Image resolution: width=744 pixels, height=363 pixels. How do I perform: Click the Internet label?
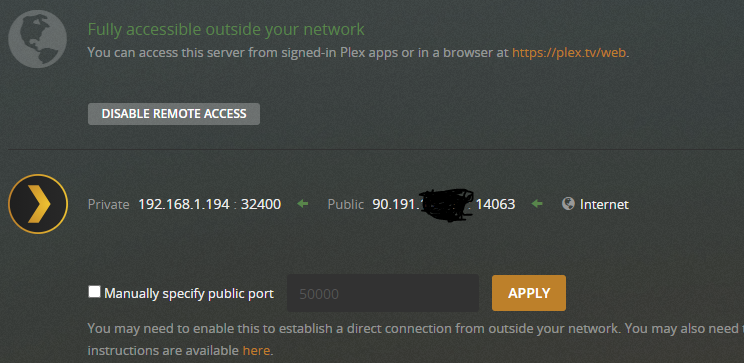point(604,205)
